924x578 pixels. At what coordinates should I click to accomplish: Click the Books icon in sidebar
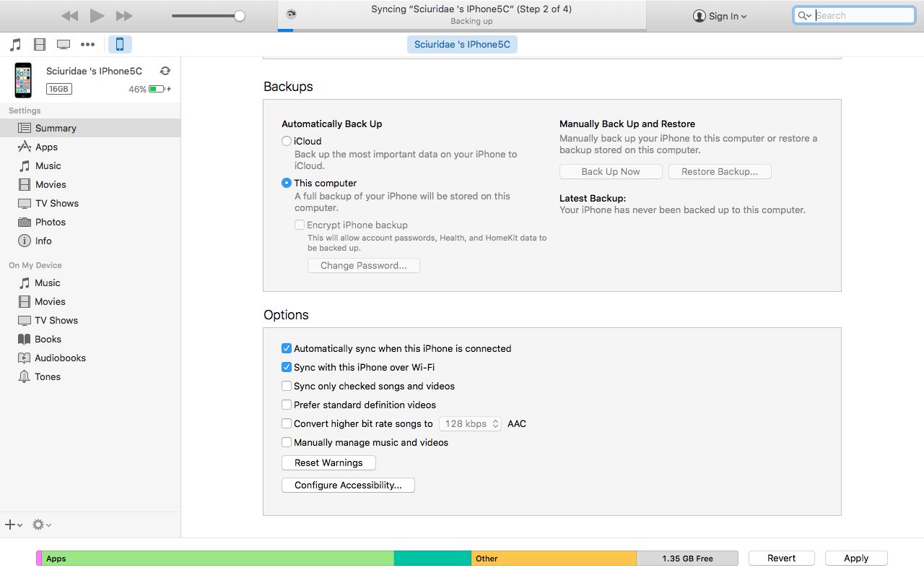(25, 339)
